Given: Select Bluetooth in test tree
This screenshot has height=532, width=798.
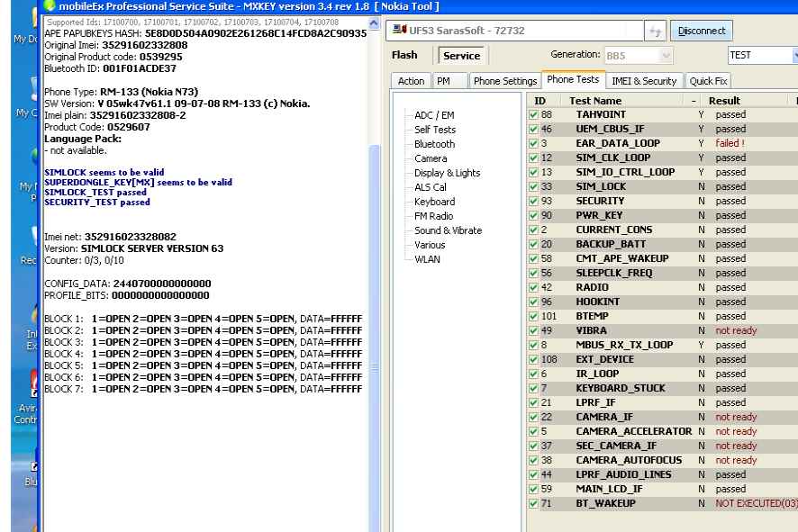Looking at the screenshot, I should [x=434, y=144].
